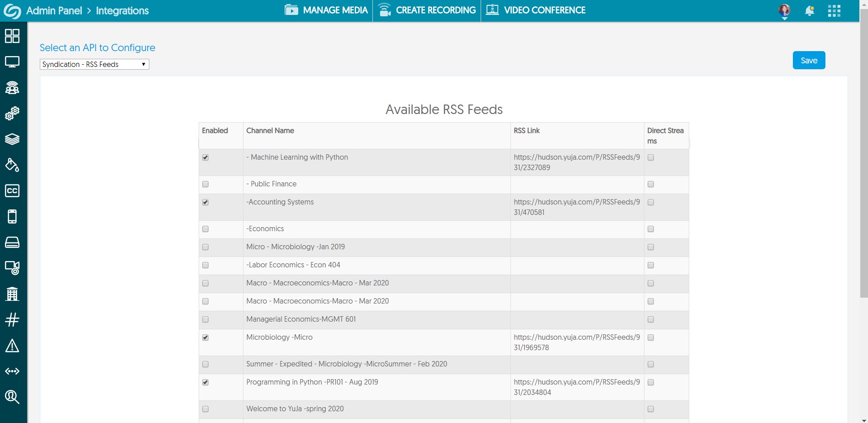The width and height of the screenshot is (868, 423).
Task: Open the notifications bell icon
Action: tap(810, 10)
